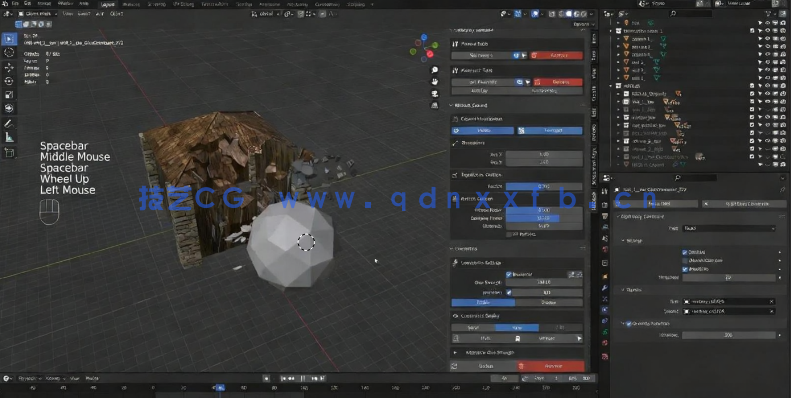The image size is (791, 398).
Task: Open the Modifiers wrench properties tab
Action: pyautogui.click(x=604, y=288)
